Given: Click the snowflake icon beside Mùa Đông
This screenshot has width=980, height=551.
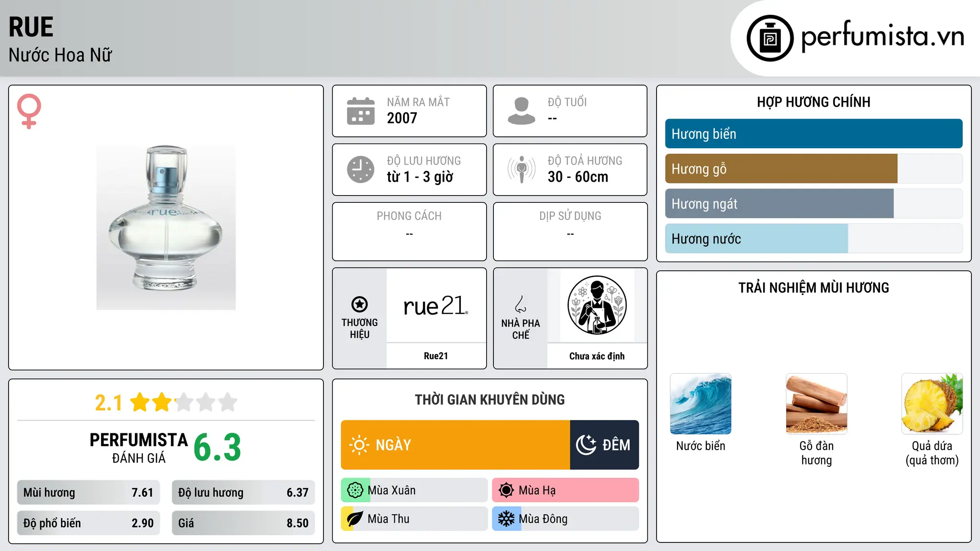Looking at the screenshot, I should pyautogui.click(x=506, y=519).
